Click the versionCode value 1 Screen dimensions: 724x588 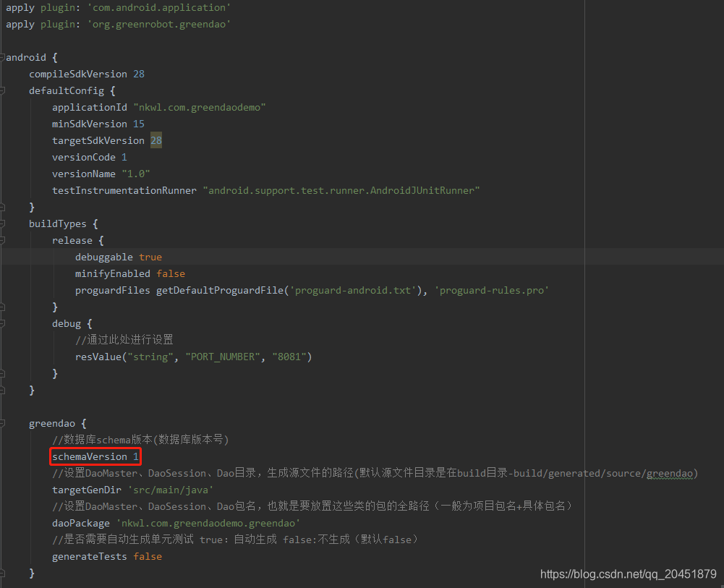pos(124,157)
